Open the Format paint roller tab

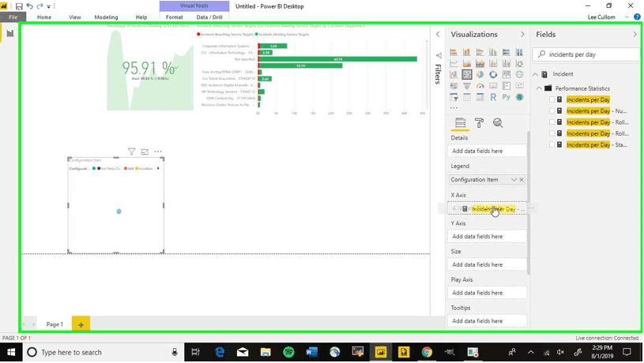tap(479, 122)
